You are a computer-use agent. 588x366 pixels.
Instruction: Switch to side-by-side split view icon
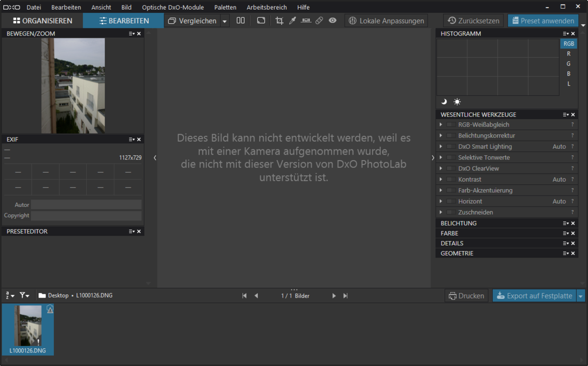241,20
